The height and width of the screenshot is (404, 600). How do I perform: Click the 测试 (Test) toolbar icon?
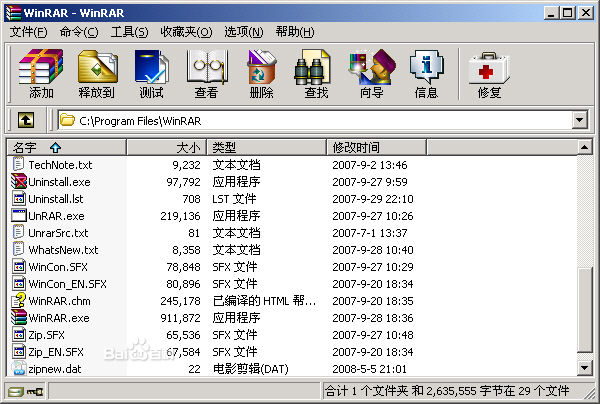(152, 67)
